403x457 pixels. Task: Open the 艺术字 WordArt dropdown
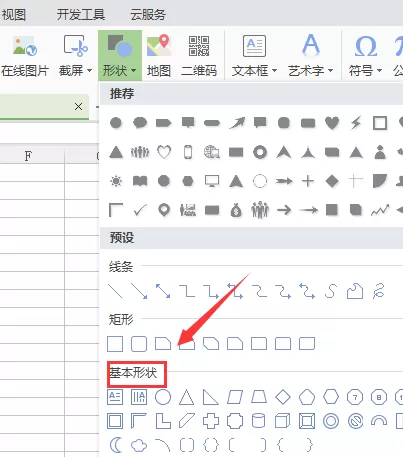point(311,56)
